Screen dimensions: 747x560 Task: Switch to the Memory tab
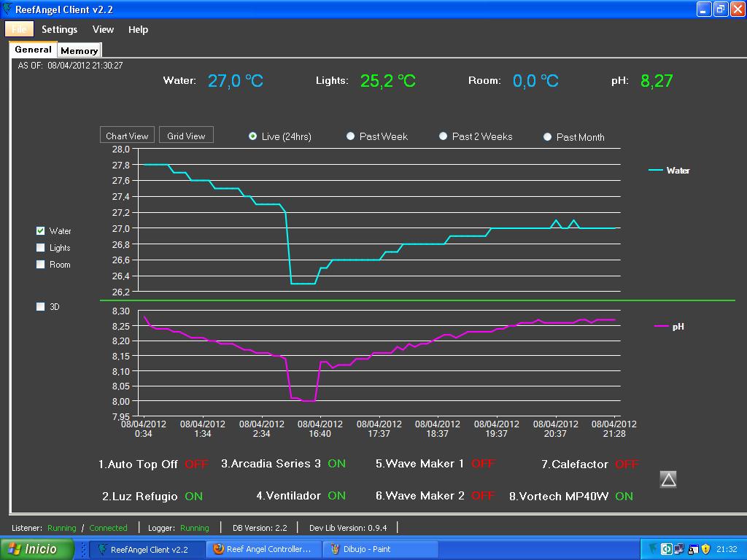pyautogui.click(x=79, y=50)
